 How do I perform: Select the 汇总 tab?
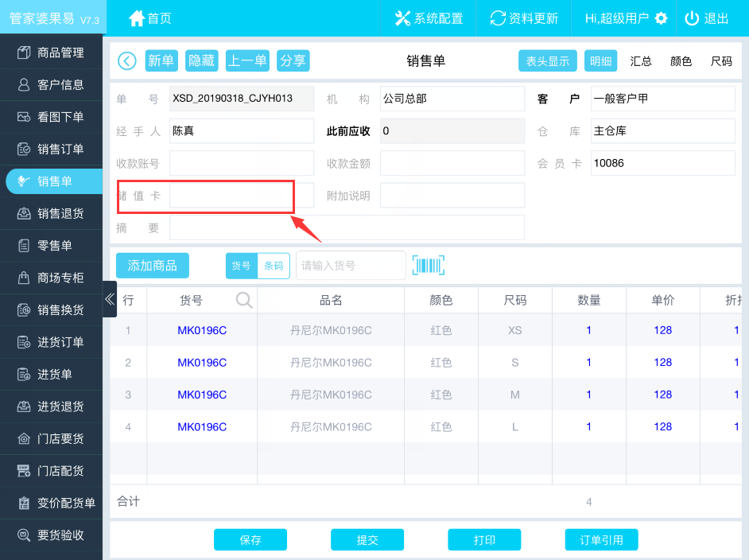tap(641, 61)
